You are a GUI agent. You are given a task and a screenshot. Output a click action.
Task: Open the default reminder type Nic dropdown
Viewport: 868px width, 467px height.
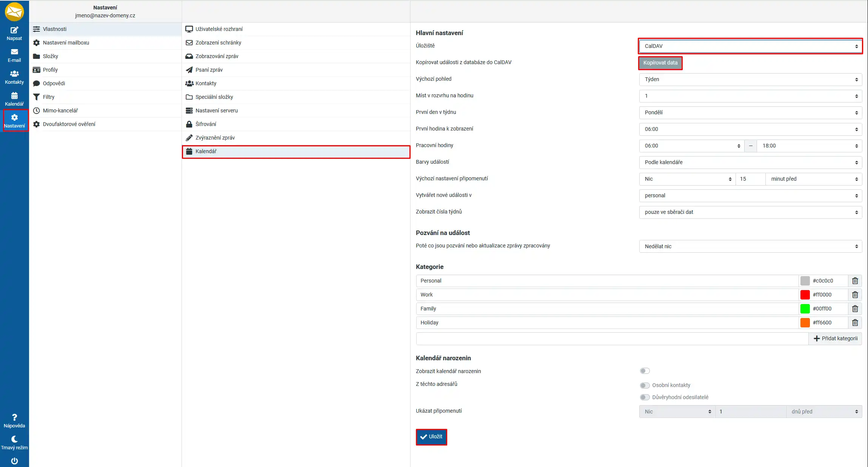point(687,179)
